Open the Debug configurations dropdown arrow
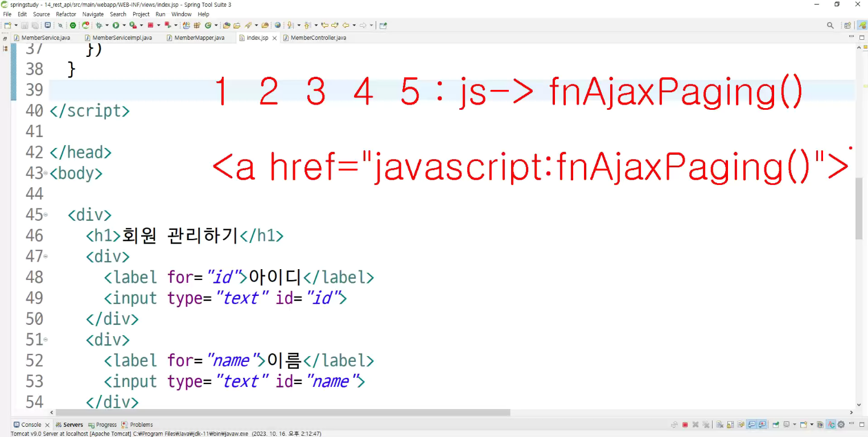The height and width of the screenshot is (437, 868). coord(106,26)
